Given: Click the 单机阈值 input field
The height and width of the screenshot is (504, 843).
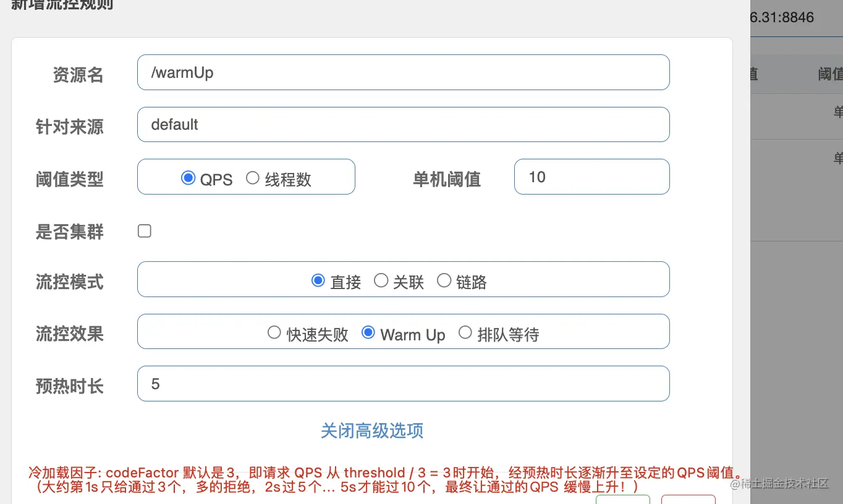Looking at the screenshot, I should [591, 177].
